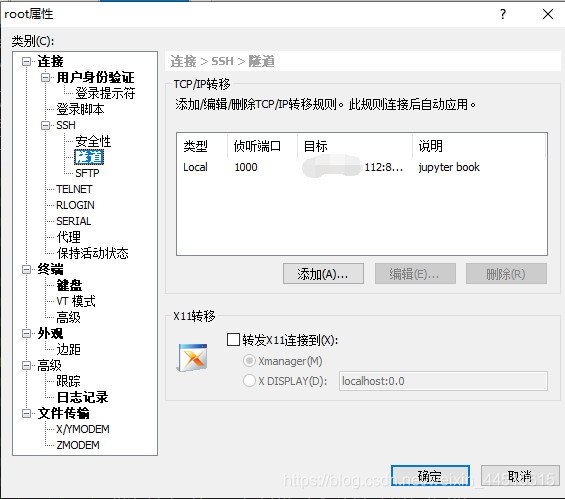
Task: Select the 安全性 item under SSH
Action: click(x=93, y=141)
